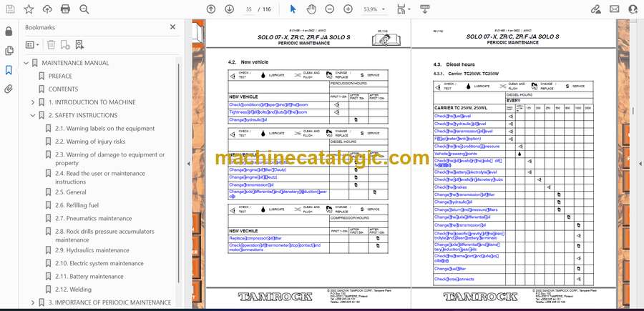Open page thumbnails panel
Screen dimensions: 644x311
pos(9,51)
